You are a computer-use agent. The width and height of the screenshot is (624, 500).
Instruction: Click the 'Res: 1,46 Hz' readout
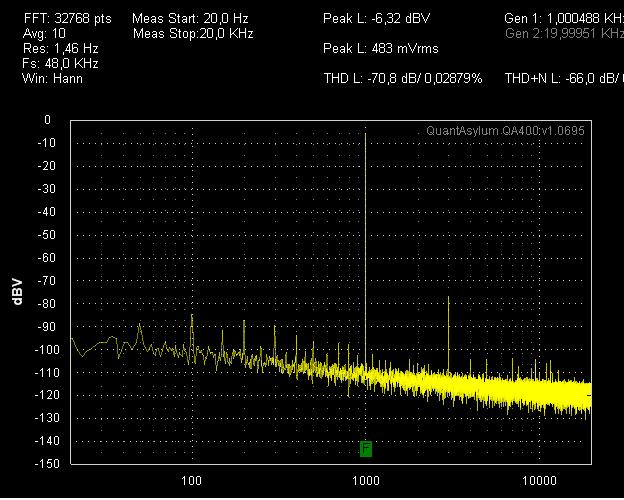click(60, 49)
